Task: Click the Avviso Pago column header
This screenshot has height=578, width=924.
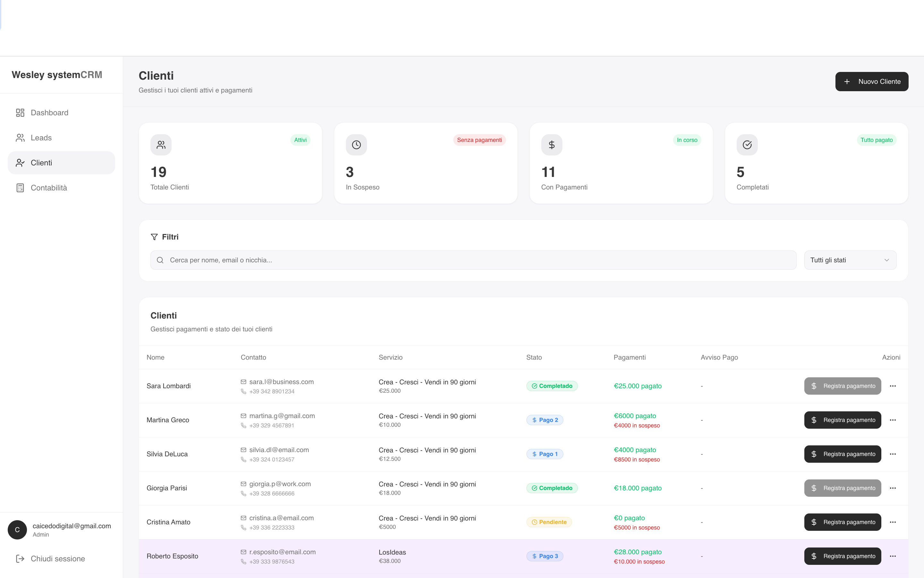Action: point(719,357)
